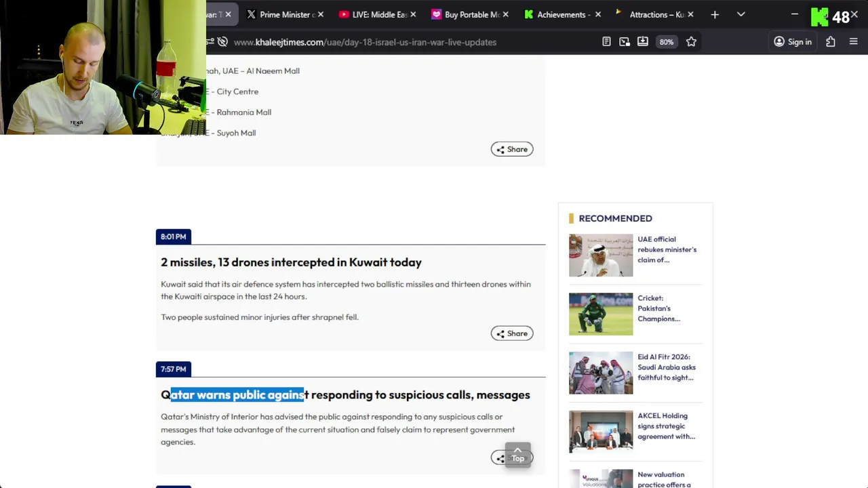The height and width of the screenshot is (488, 868).
Task: Close the Achievements tab
Action: (598, 14)
